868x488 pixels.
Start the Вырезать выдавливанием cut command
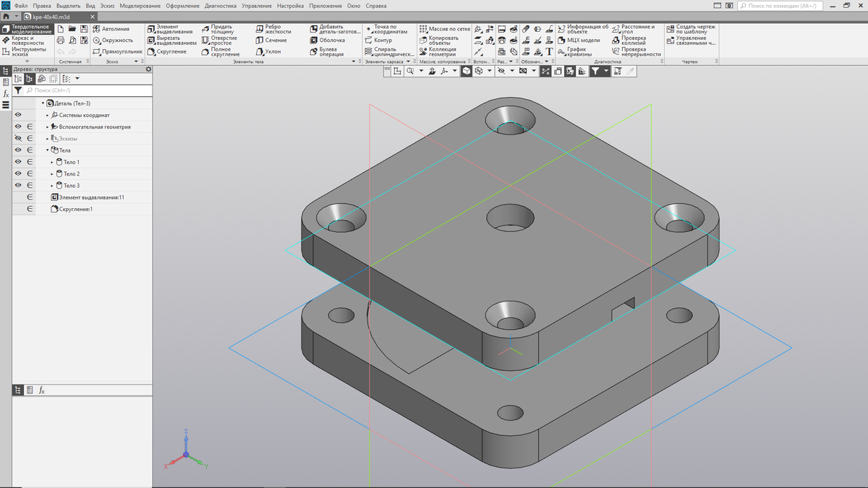[171, 40]
